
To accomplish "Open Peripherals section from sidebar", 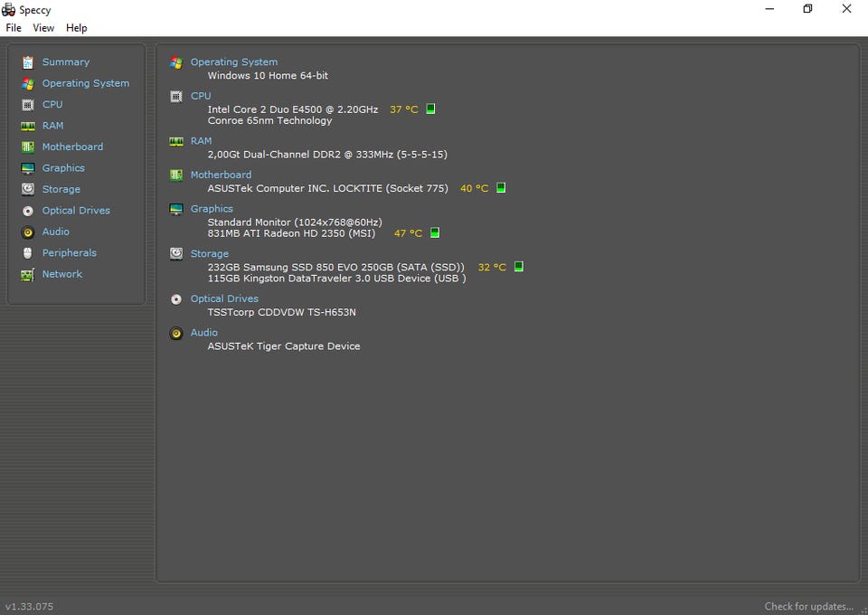I will (70, 253).
